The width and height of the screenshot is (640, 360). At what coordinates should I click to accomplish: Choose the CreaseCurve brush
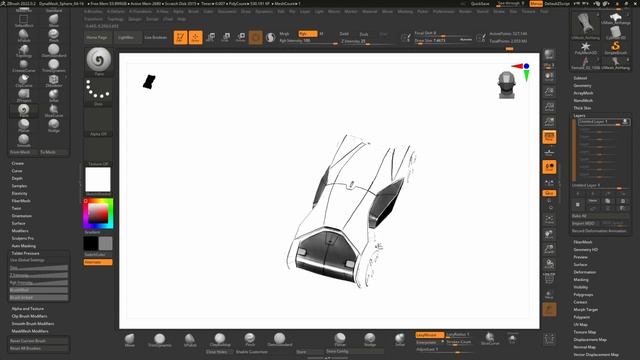(24, 66)
